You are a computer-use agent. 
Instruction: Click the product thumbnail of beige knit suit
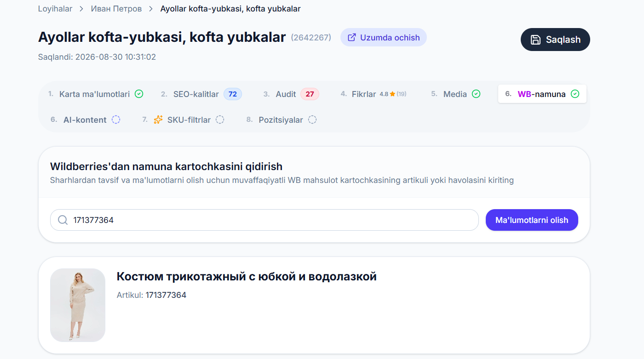coord(78,305)
